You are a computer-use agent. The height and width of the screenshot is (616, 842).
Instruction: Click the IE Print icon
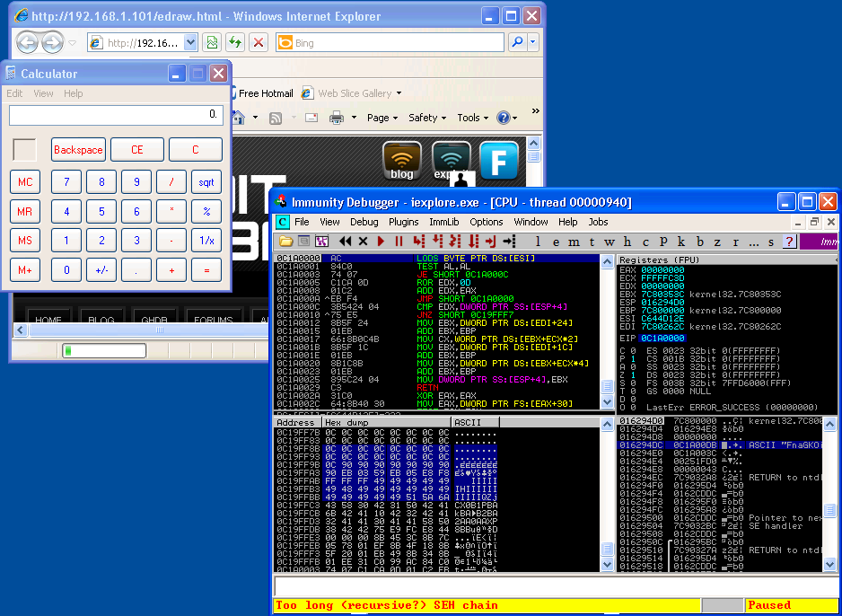coord(337,117)
